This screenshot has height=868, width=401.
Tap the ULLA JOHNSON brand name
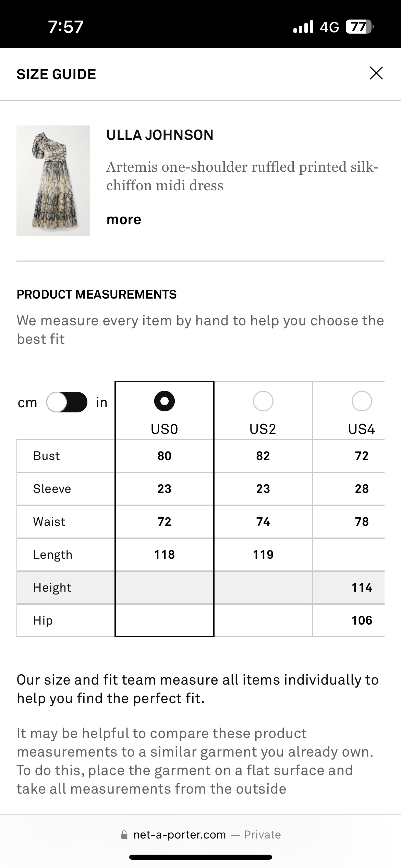[160, 135]
